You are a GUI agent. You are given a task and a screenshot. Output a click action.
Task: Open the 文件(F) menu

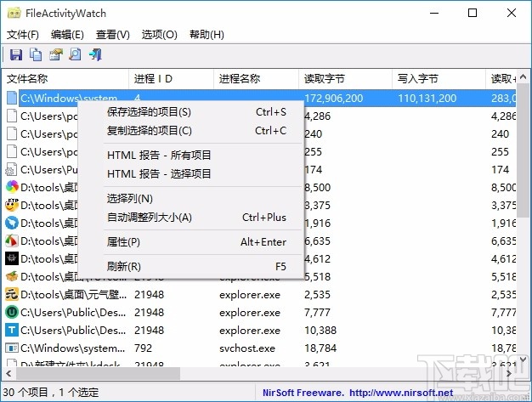23,34
